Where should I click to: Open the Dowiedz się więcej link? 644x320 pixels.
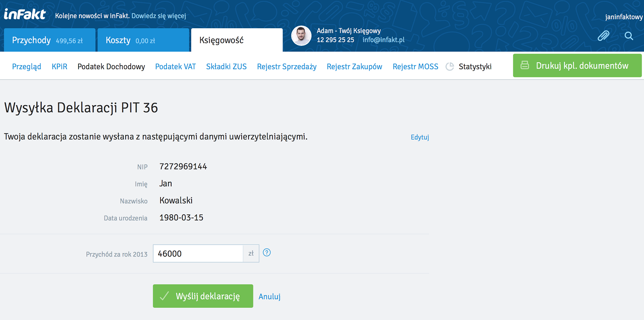158,16
